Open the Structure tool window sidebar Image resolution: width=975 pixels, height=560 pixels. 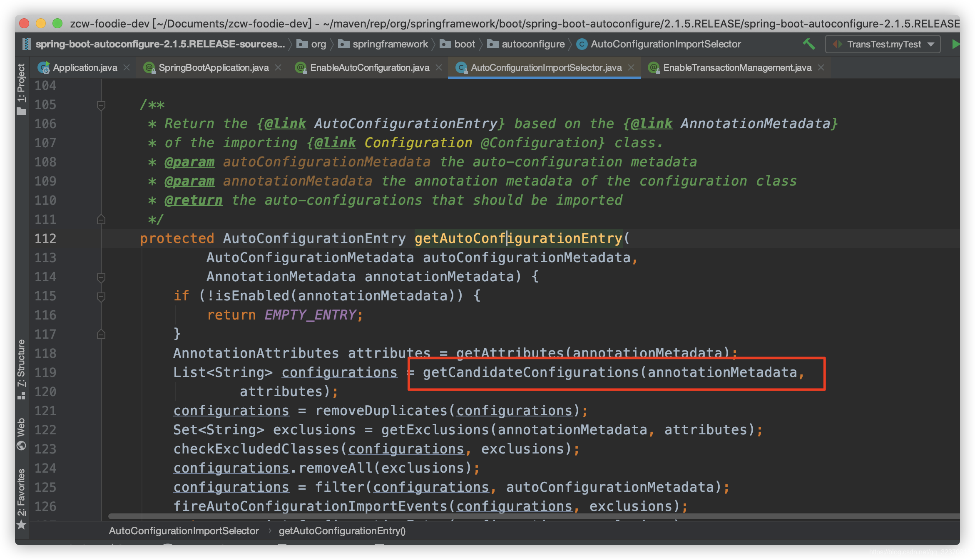tap(21, 369)
